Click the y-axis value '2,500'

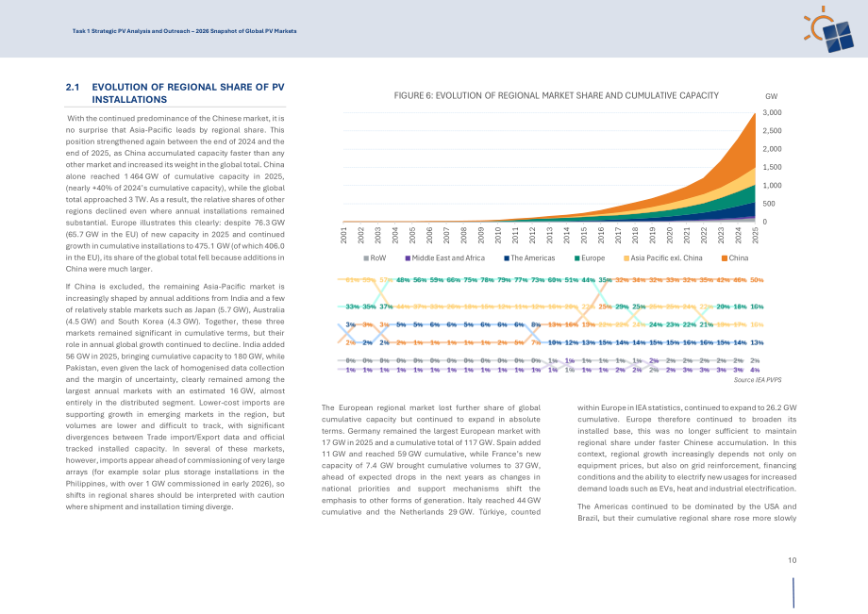[772, 130]
